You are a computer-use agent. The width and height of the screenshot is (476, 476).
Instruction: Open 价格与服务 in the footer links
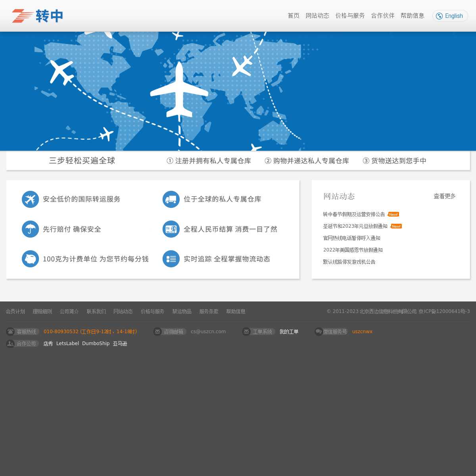(153, 311)
